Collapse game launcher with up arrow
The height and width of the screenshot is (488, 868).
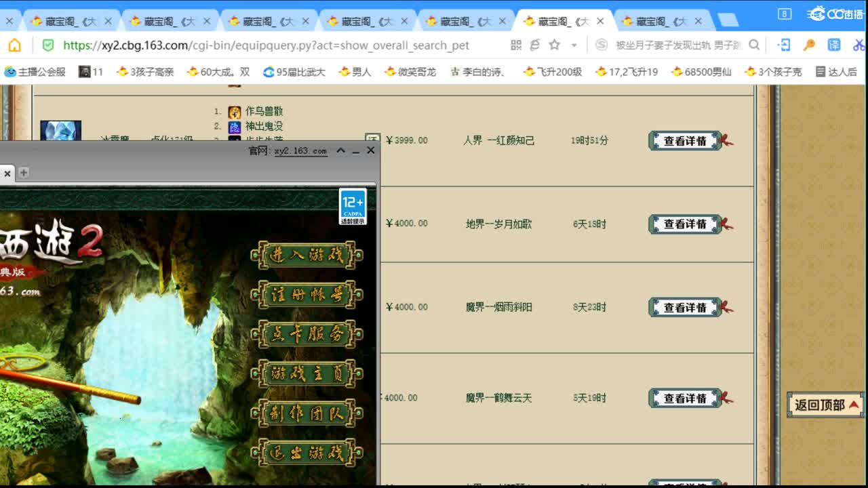pyautogui.click(x=341, y=150)
